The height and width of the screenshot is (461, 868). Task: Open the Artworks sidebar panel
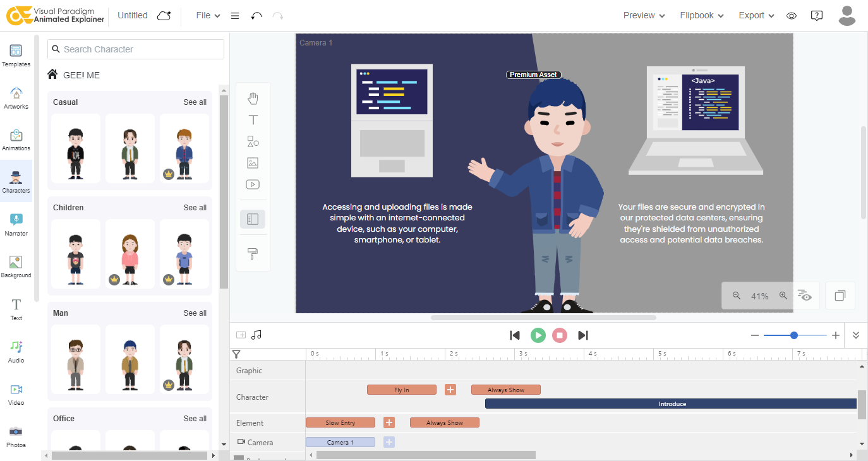16,97
